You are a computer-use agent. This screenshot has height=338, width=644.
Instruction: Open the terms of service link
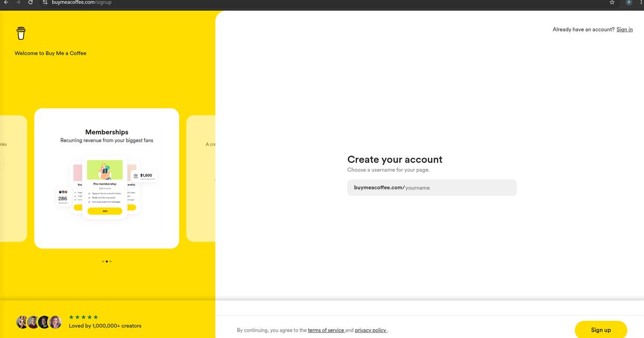tap(326, 330)
